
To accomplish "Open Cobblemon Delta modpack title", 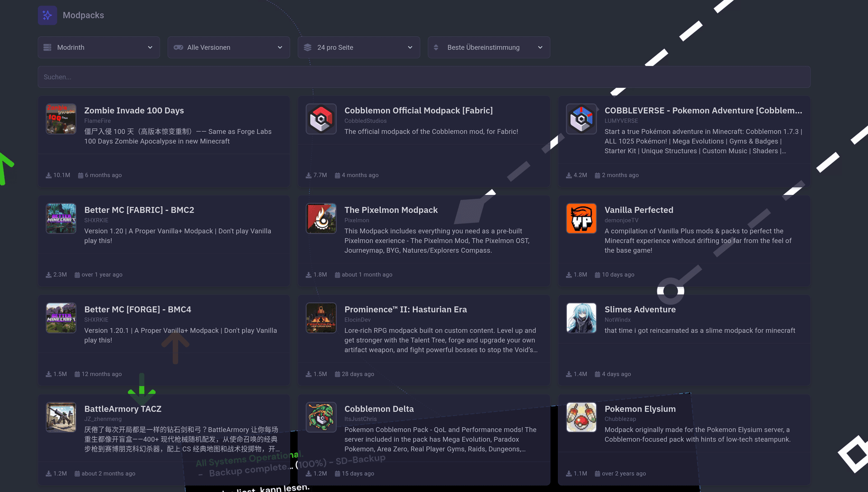I will coord(379,409).
